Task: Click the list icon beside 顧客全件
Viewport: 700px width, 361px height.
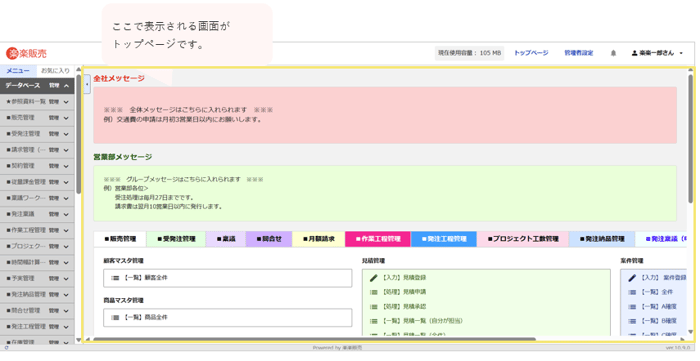Action: click(115, 278)
